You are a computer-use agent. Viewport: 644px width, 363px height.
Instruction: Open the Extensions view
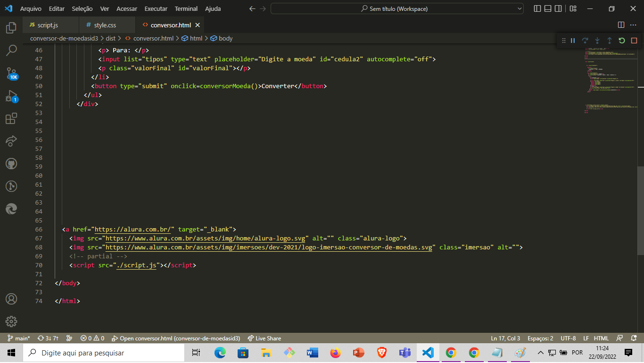click(x=11, y=118)
